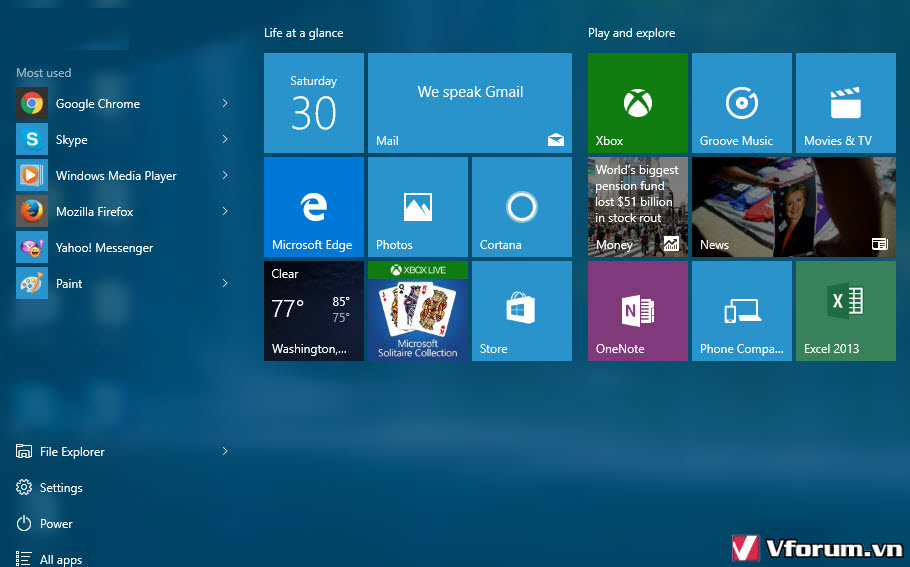The width and height of the screenshot is (910, 567).
Task: Open the News tile with photo
Action: 794,207
